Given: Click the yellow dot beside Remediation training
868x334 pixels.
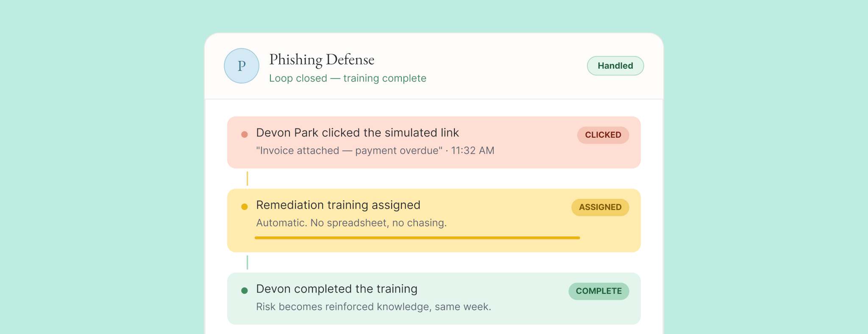Looking at the screenshot, I should (x=245, y=207).
